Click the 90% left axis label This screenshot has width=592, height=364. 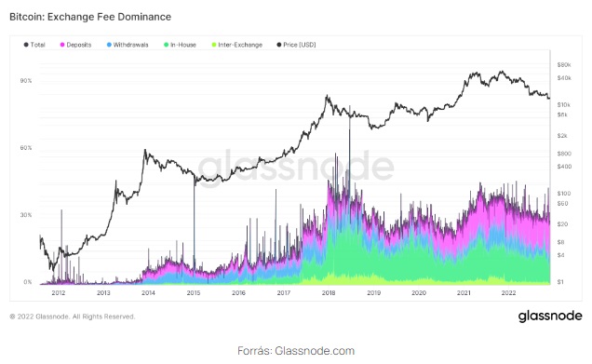pyautogui.click(x=26, y=81)
